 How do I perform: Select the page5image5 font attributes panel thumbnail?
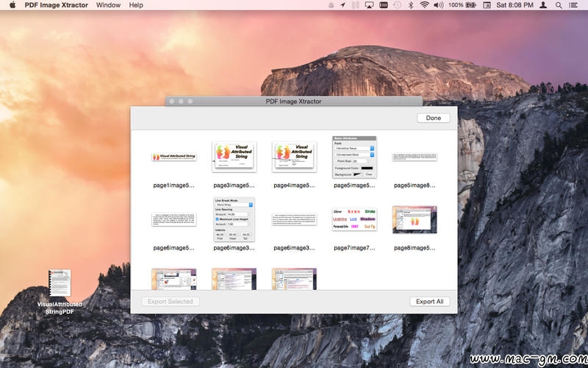tap(354, 157)
